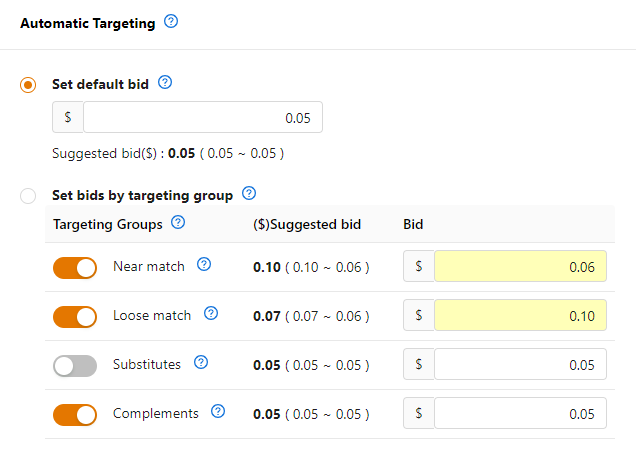Screen dimensions: 636x452
Task: Turn off the Loose match toggle
Action: pos(75,317)
